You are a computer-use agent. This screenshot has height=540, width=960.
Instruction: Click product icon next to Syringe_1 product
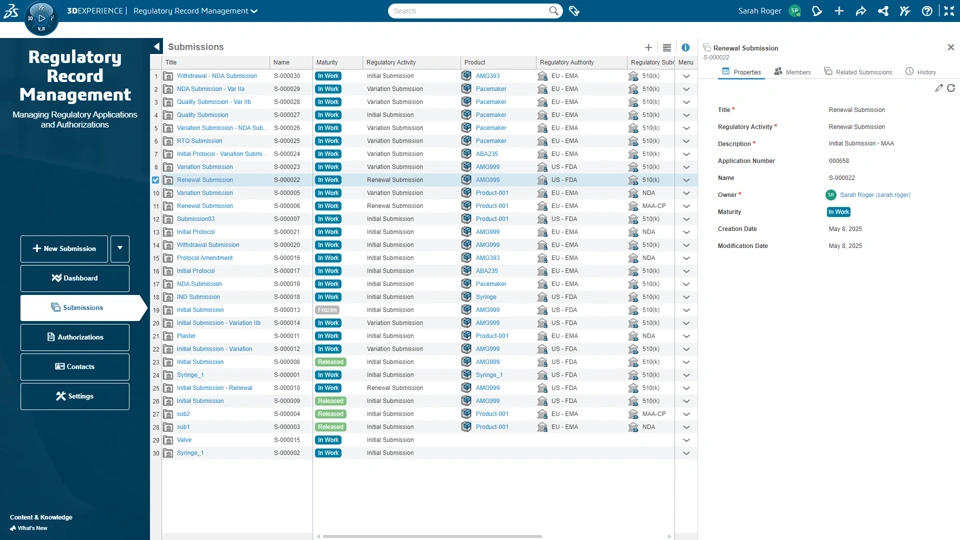coord(466,375)
